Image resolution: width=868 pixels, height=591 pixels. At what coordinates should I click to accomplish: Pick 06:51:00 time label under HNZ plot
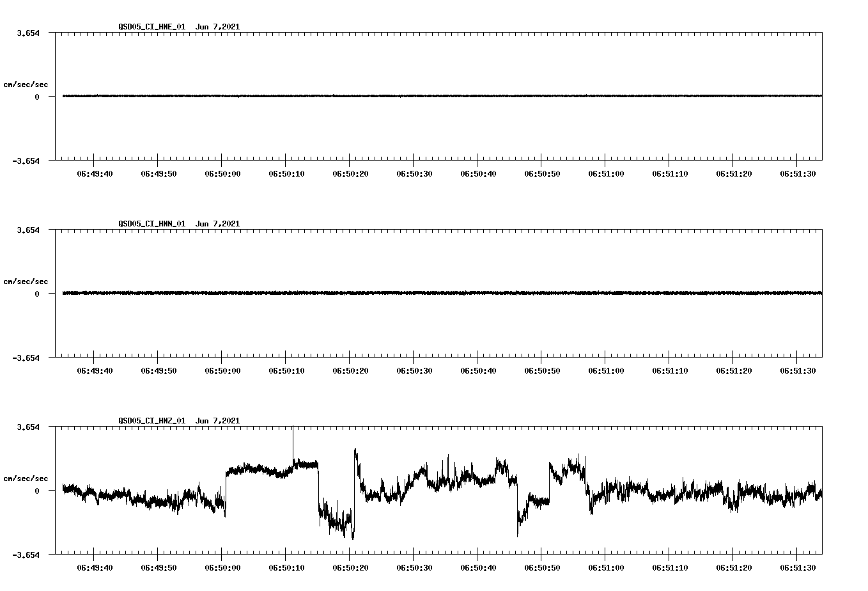[606, 568]
